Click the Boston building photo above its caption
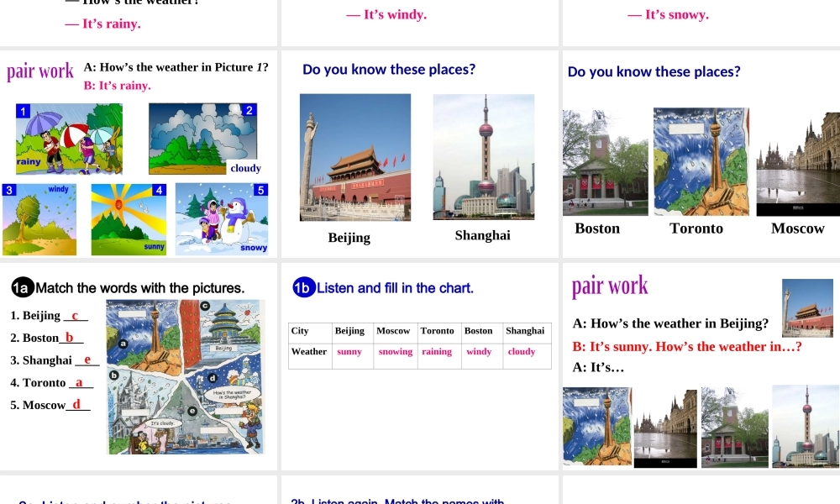This screenshot has height=504, width=840. (x=606, y=162)
